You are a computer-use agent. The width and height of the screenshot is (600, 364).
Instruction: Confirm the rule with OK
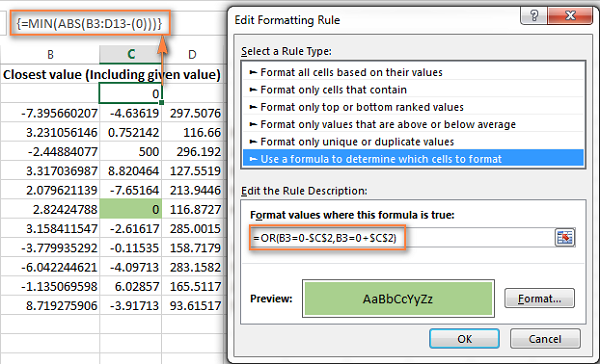coord(465,339)
